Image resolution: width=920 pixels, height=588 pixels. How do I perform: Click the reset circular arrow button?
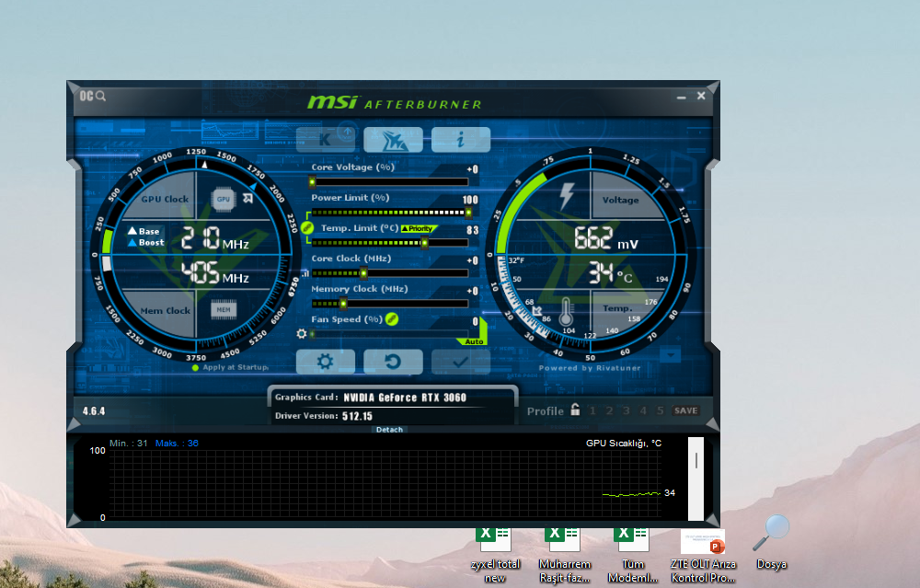click(393, 362)
